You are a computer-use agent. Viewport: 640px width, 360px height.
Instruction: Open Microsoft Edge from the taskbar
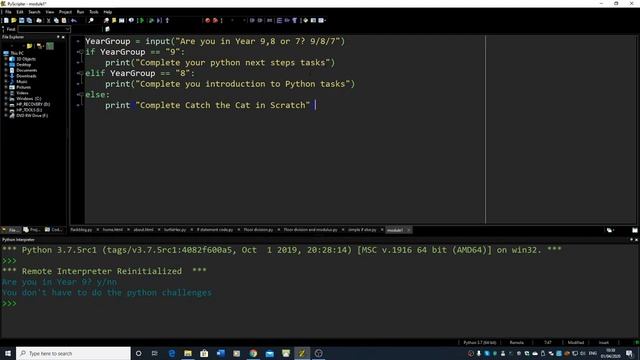click(x=171, y=353)
